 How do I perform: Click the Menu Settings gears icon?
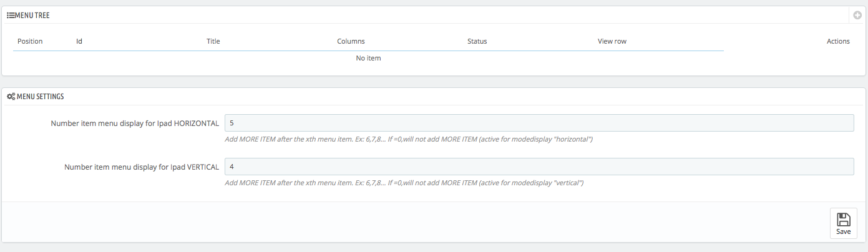11,97
